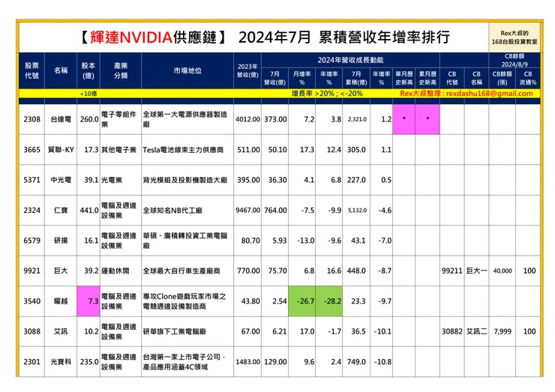Click the CB餘額 2024/8/9 header

(x=514, y=60)
